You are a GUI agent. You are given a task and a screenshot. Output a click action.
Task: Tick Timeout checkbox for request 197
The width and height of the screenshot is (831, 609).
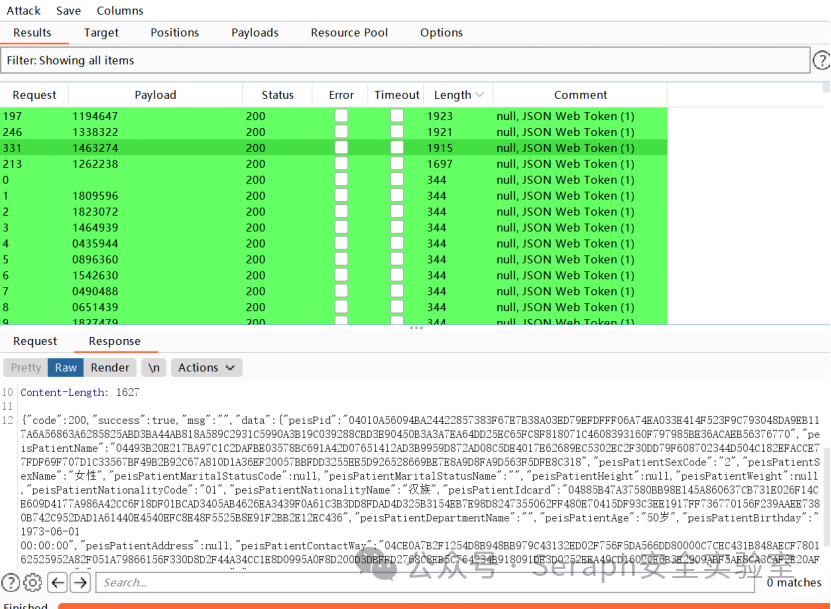[397, 116]
